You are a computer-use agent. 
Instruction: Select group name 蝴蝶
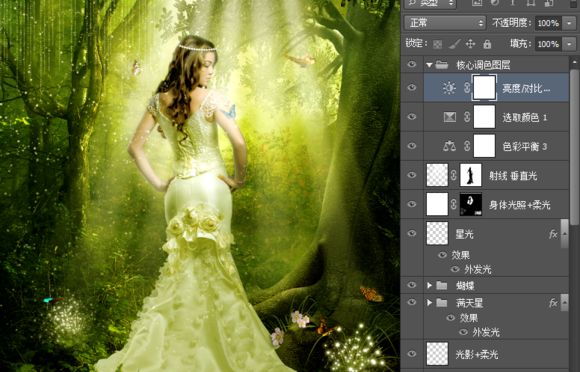(x=465, y=286)
